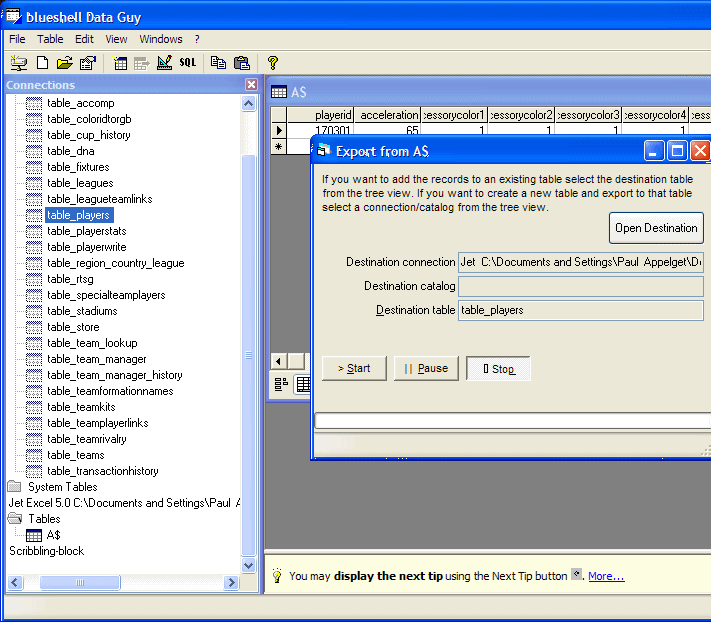Click the new connection toolbar icon

point(18,63)
